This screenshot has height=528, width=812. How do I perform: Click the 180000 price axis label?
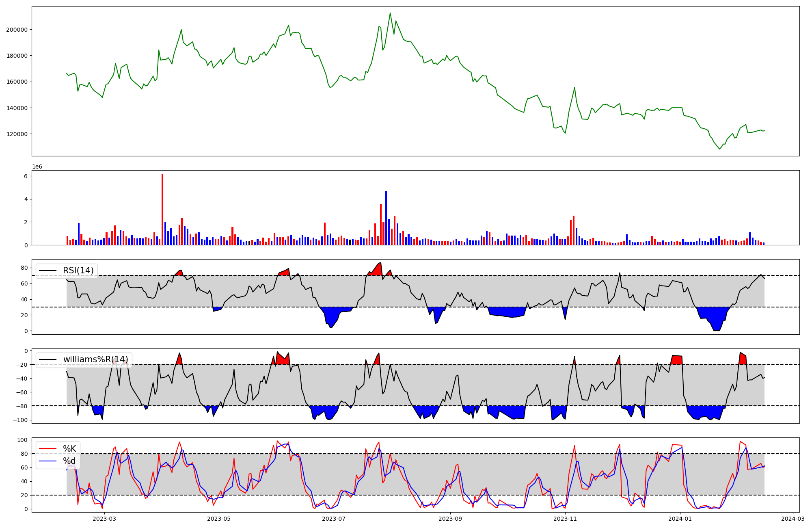17,56
